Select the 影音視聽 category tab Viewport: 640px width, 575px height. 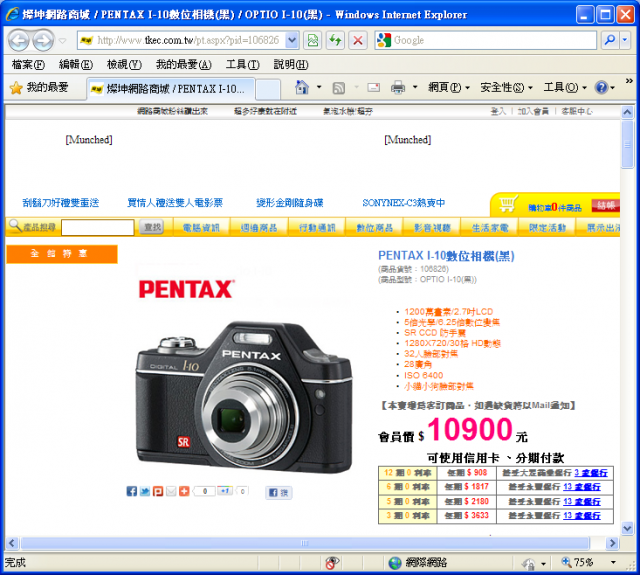pyautogui.click(x=432, y=228)
